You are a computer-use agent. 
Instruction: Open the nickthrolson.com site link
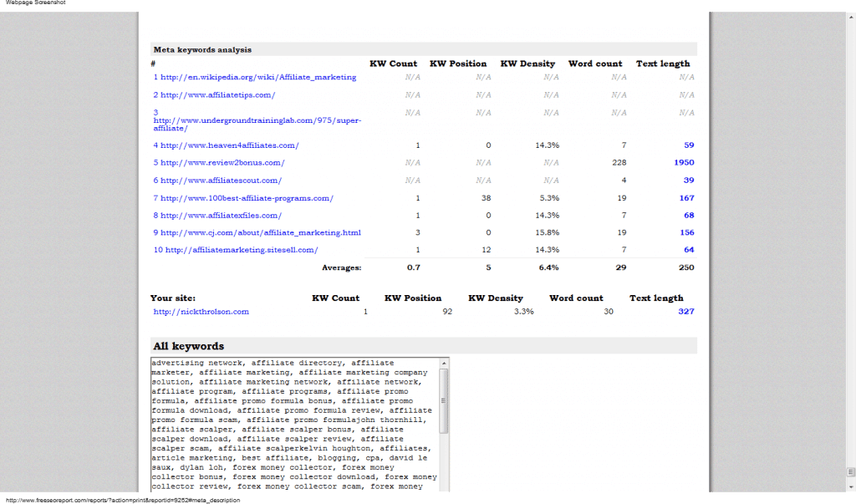[x=201, y=312]
